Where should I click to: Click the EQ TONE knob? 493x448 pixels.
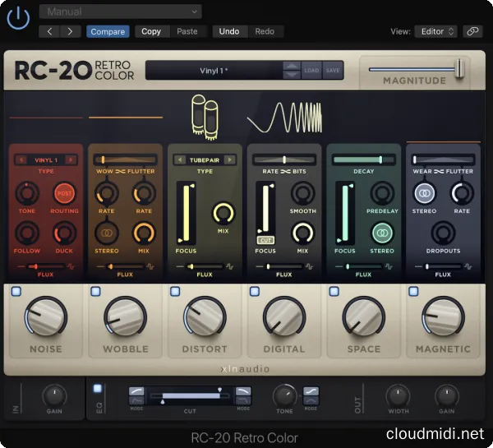[284, 395]
